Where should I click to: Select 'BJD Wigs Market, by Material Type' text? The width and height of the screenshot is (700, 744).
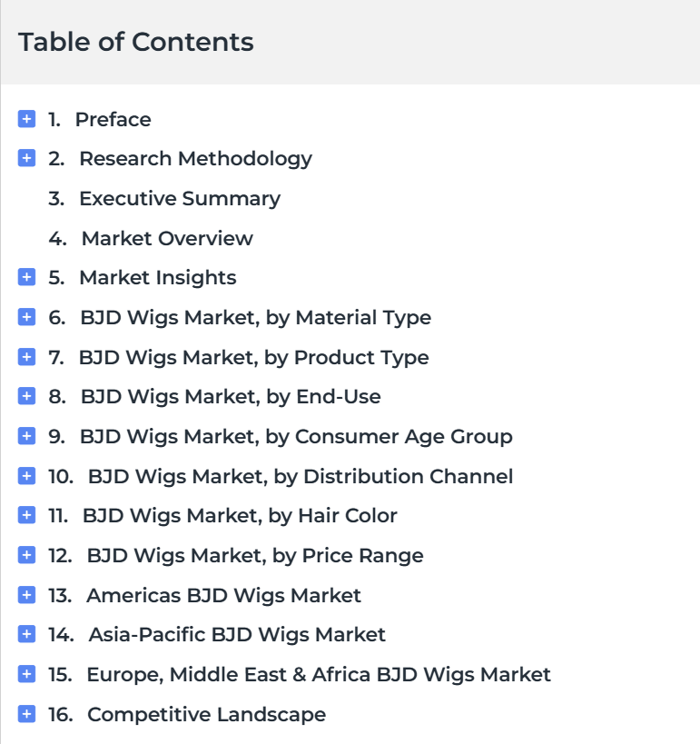(256, 318)
